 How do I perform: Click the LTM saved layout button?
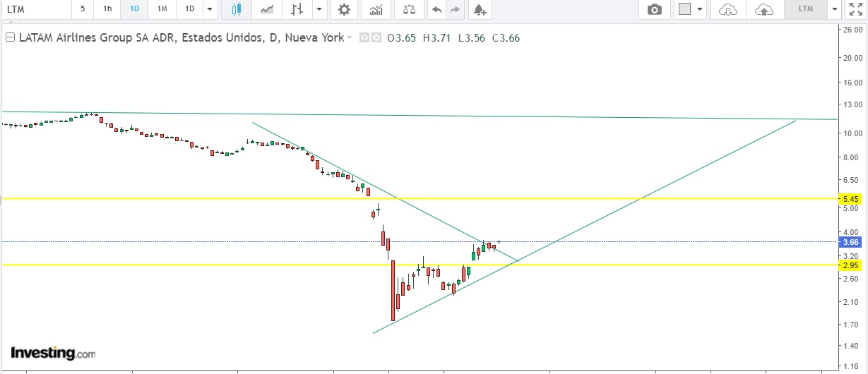tap(805, 9)
